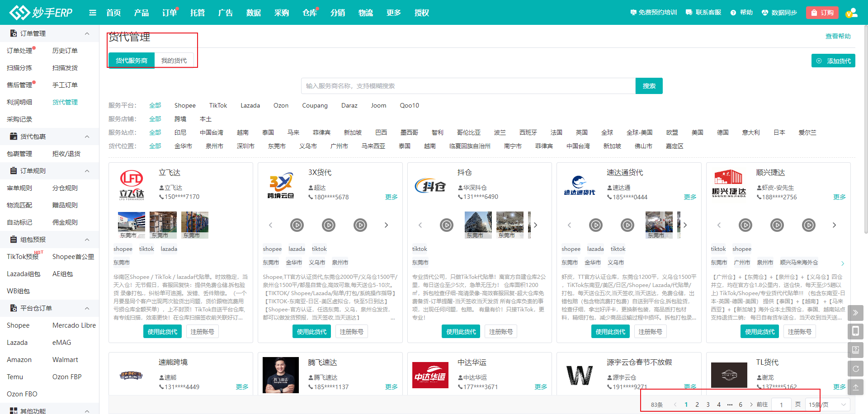Go to page 2 in pagination

[697, 405]
